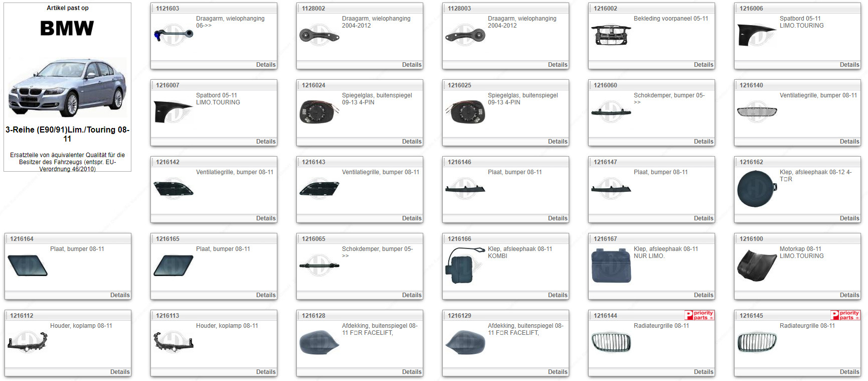The height and width of the screenshot is (381, 868).
Task: Open Details for part 1128002
Action: 411,65
